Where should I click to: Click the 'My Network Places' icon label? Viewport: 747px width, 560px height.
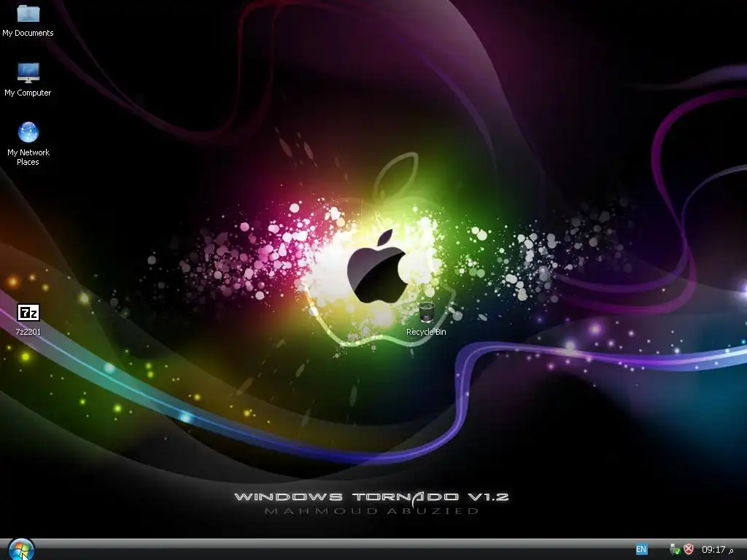28,157
